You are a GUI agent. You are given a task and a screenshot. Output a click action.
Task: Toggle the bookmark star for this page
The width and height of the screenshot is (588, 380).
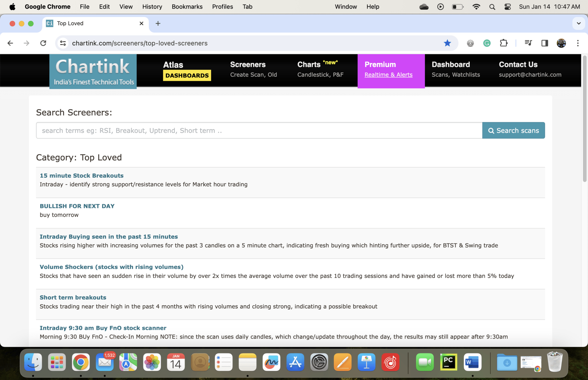(447, 43)
